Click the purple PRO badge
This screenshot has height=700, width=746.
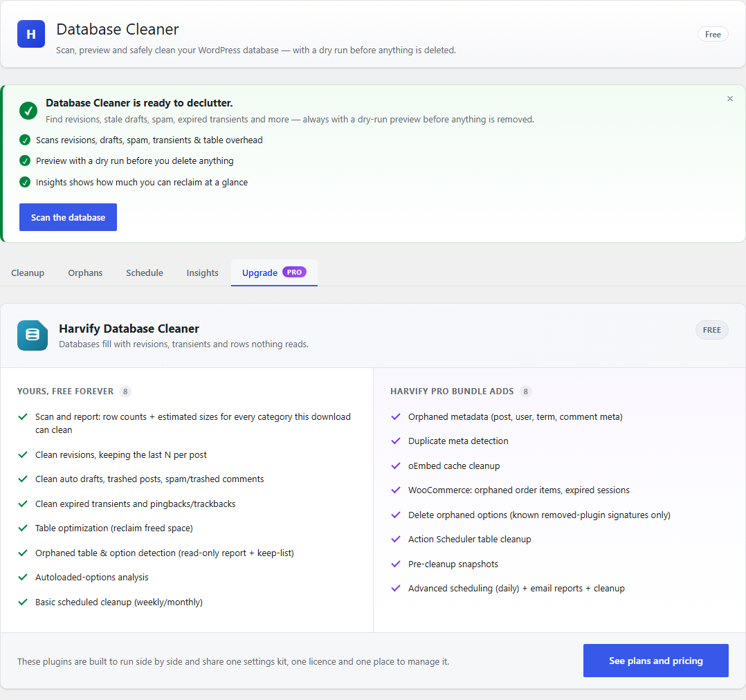point(294,272)
